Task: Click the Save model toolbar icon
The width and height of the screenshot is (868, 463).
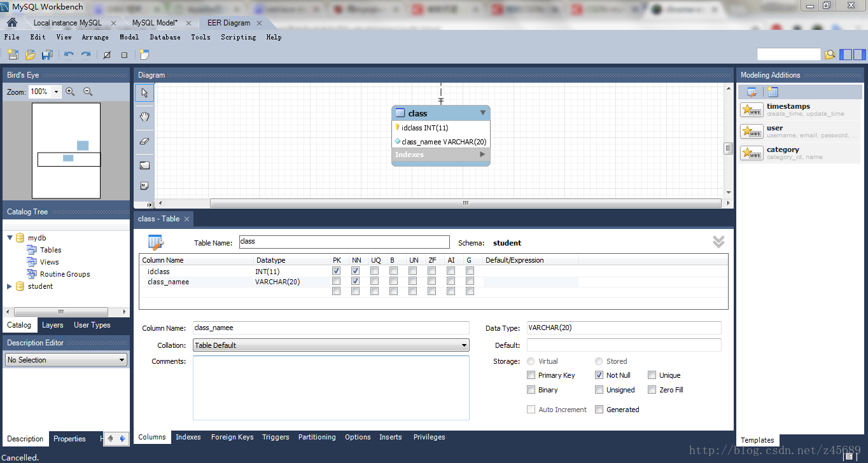Action: [47, 55]
